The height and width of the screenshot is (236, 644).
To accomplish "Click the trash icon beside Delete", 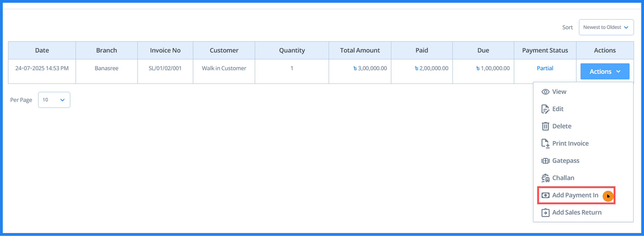I will coord(546,126).
